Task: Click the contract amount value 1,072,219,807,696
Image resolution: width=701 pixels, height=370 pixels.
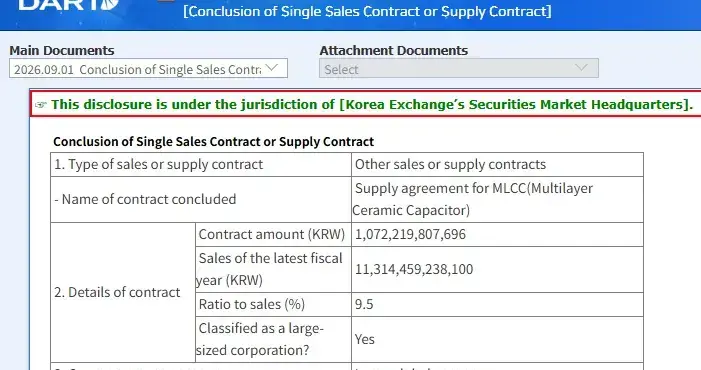Action: 410,235
